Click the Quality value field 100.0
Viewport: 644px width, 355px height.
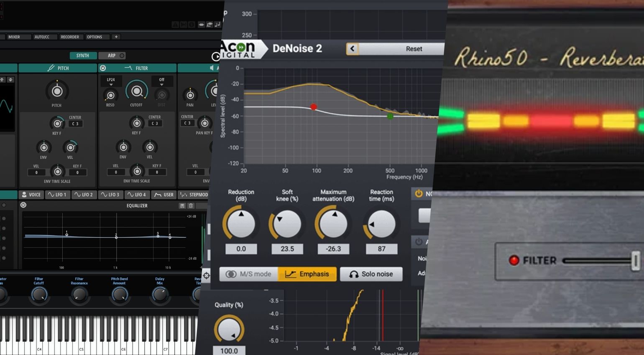pyautogui.click(x=229, y=351)
